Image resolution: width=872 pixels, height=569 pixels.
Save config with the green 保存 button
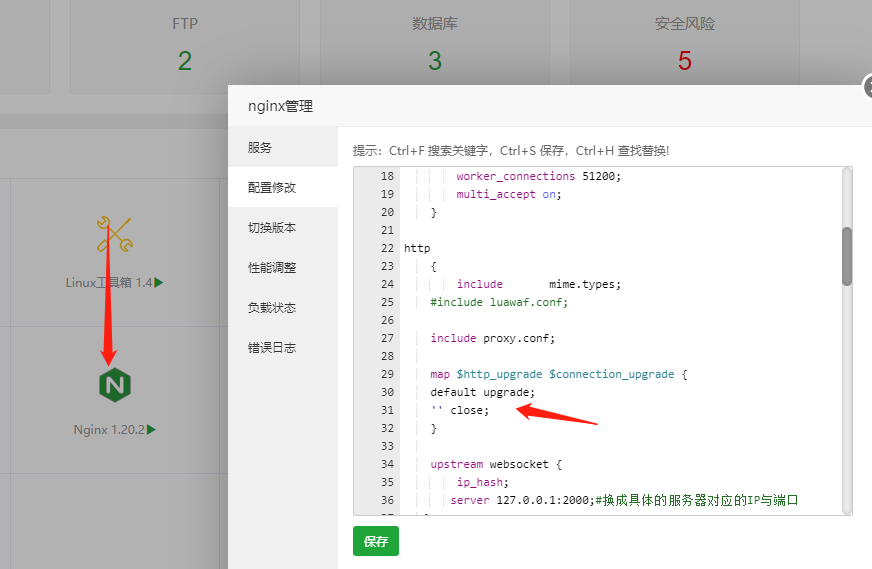click(376, 541)
